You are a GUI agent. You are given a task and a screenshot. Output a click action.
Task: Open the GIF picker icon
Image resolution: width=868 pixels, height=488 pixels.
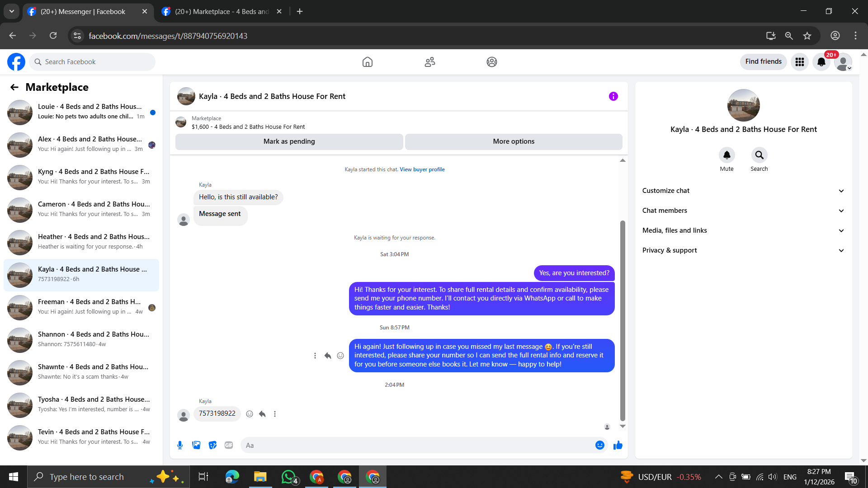coord(229,445)
